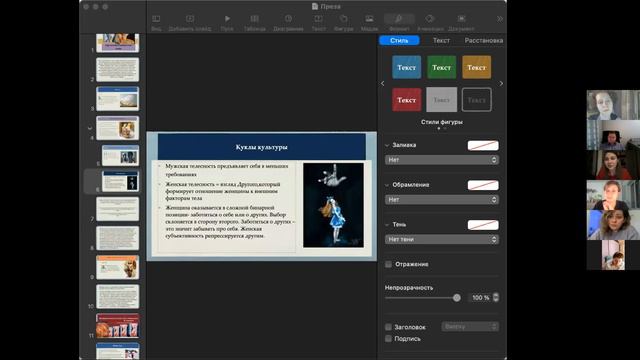This screenshot has width=640, height=360.
Task: Select the doll illustration on the slide
Action: pyautogui.click(x=333, y=205)
